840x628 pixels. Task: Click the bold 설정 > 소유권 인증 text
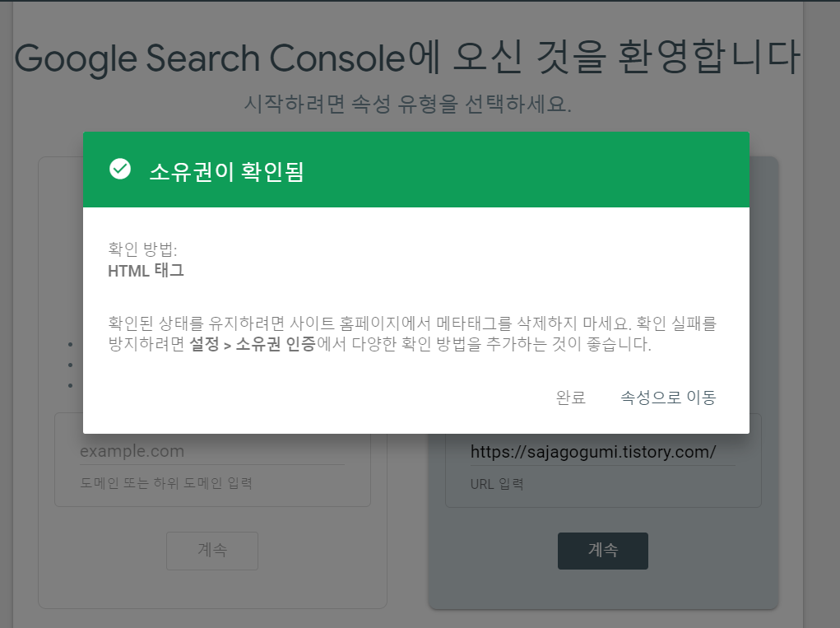click(253, 344)
